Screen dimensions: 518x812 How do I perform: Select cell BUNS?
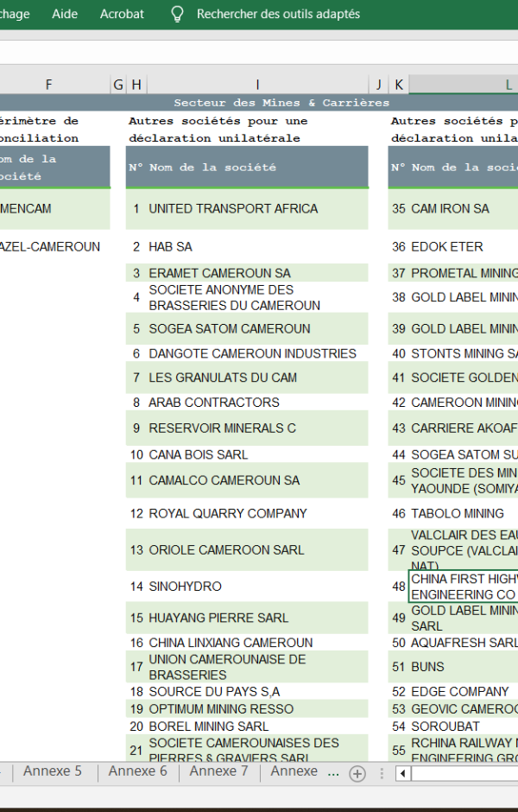464,667
